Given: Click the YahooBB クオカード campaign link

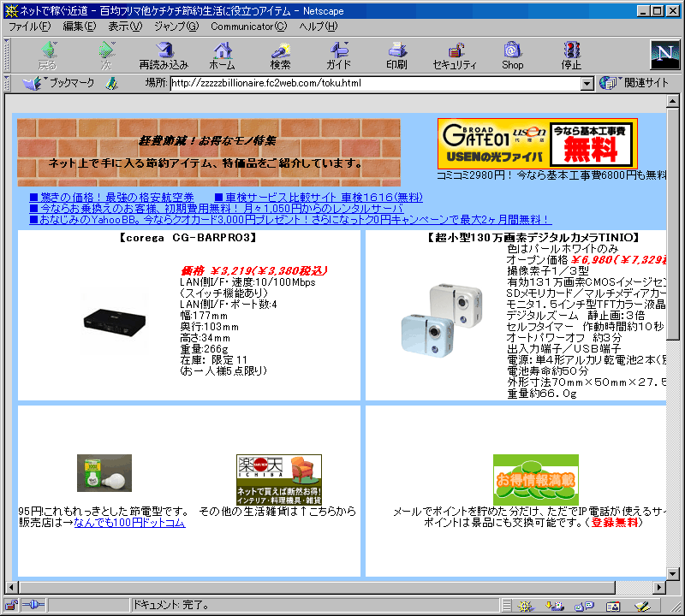Looking at the screenshot, I should pyautogui.click(x=289, y=220).
